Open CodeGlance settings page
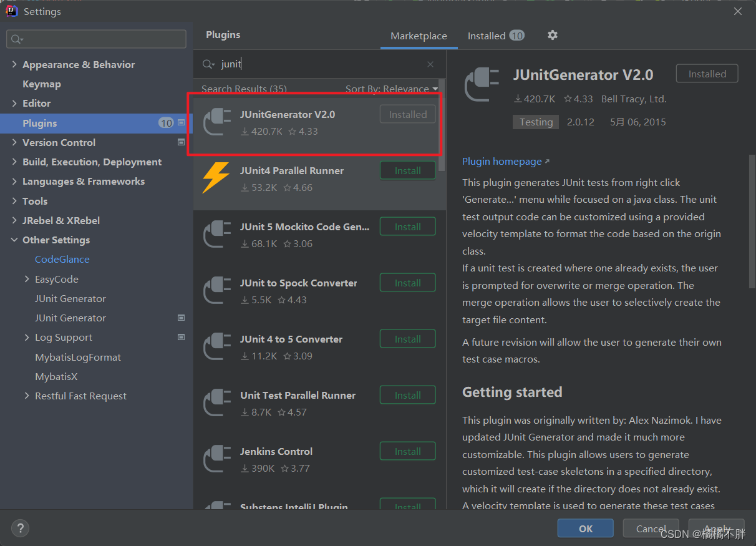Viewport: 756px width, 546px height. coord(62,259)
